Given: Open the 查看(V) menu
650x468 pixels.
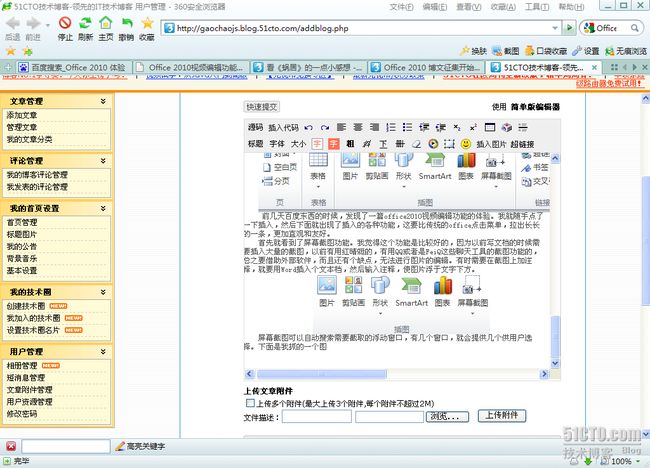Looking at the screenshot, I should coord(469,7).
